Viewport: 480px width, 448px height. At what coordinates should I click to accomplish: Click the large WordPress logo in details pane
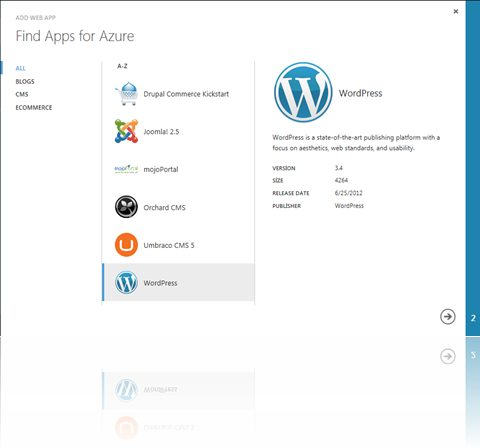click(x=303, y=92)
